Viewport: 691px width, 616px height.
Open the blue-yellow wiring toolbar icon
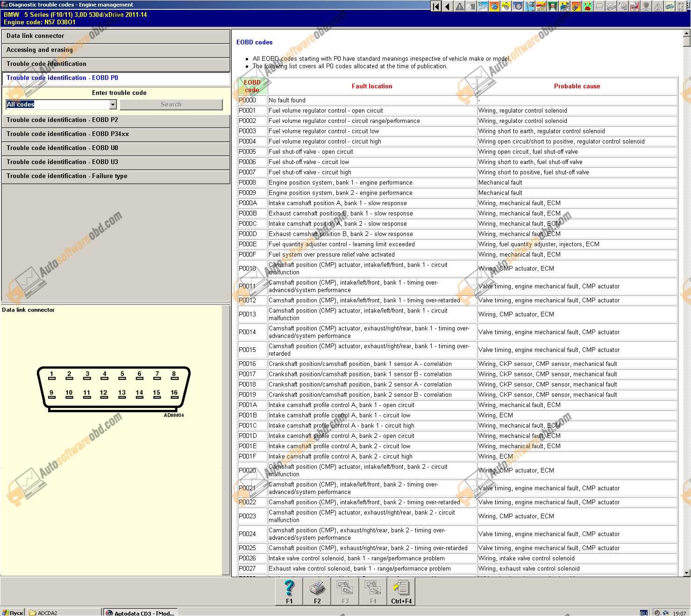(x=670, y=7)
